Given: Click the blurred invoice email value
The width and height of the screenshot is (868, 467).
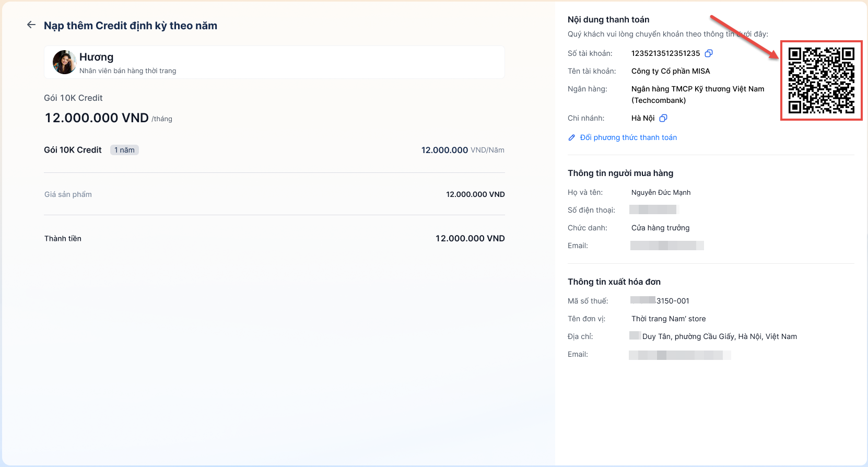Looking at the screenshot, I should pos(679,355).
